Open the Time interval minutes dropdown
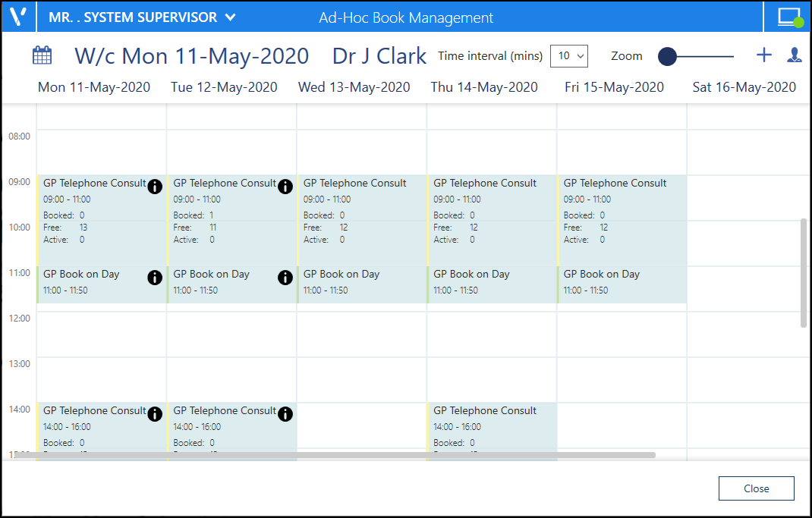 tap(569, 56)
